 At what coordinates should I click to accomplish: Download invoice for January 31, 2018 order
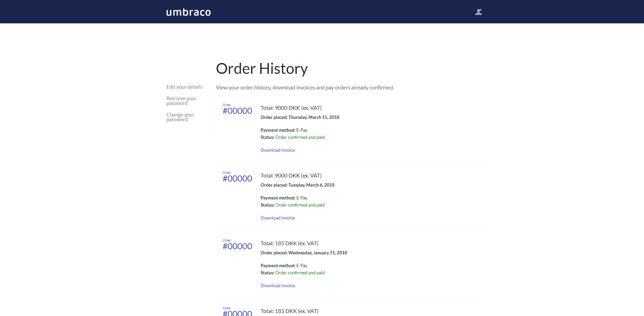277,286
